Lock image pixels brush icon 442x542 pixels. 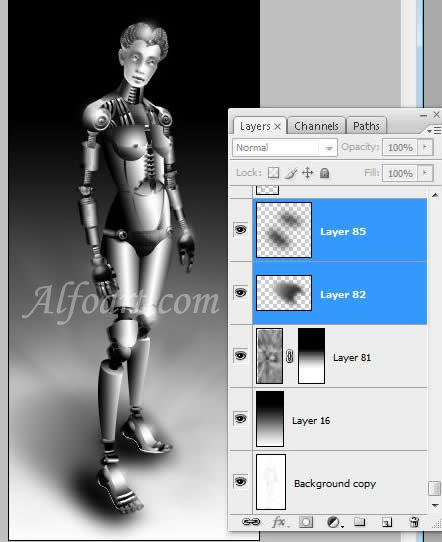pos(291,173)
